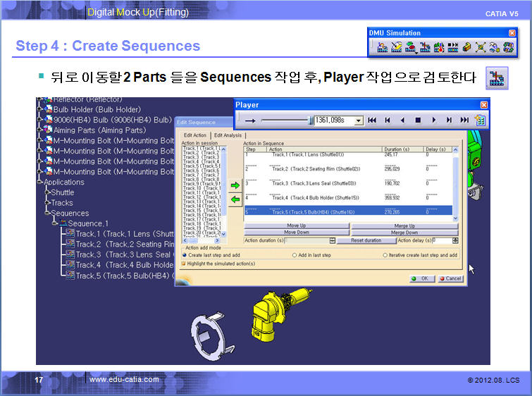Click the green left arrow to remove action
Screen dimensions: 532x396
pyautogui.click(x=235, y=200)
